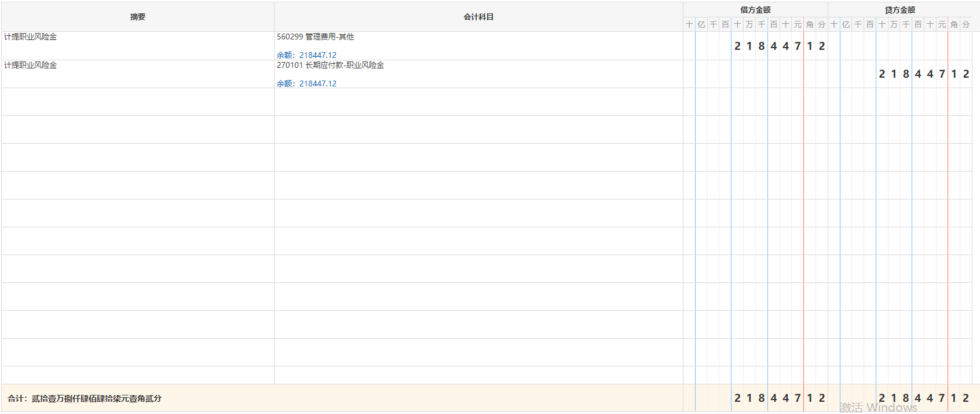
Task: Click the total credit amount in 合计 row
Action: coord(923,398)
